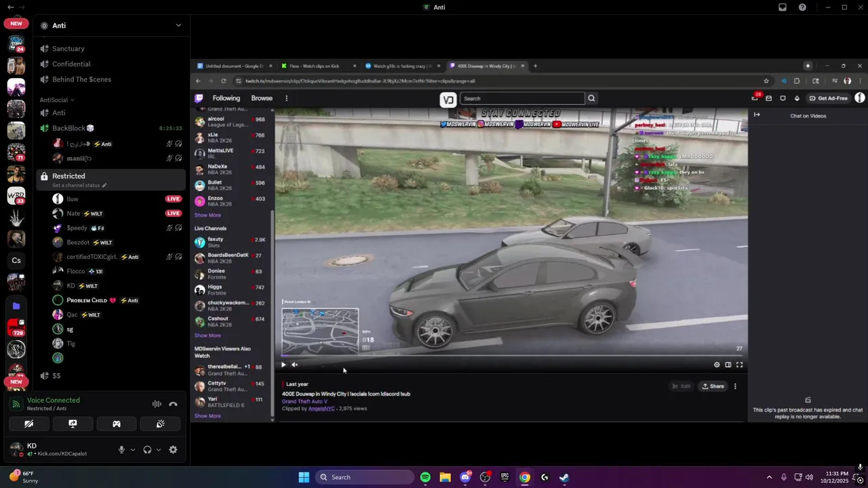This screenshot has width=868, height=488.
Task: Seek on the clip progress bar
Action: 511,356
